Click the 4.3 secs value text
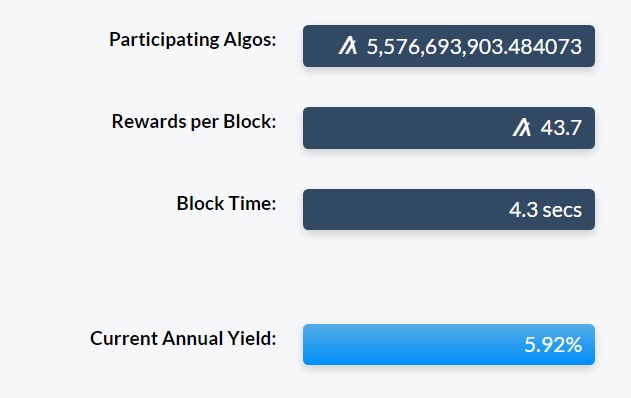 point(545,210)
